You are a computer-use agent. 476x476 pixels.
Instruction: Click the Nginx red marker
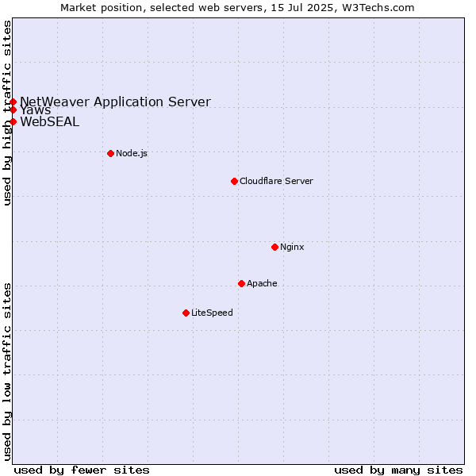[274, 247]
